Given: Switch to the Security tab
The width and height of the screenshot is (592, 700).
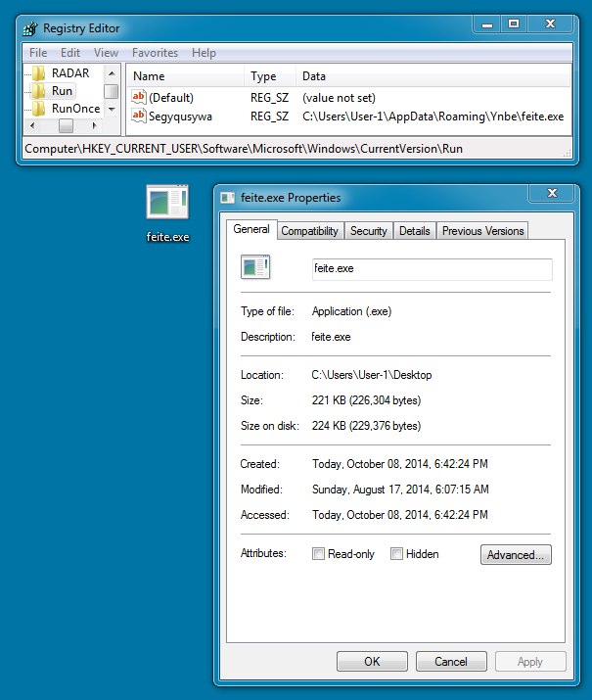Looking at the screenshot, I should pyautogui.click(x=369, y=231).
